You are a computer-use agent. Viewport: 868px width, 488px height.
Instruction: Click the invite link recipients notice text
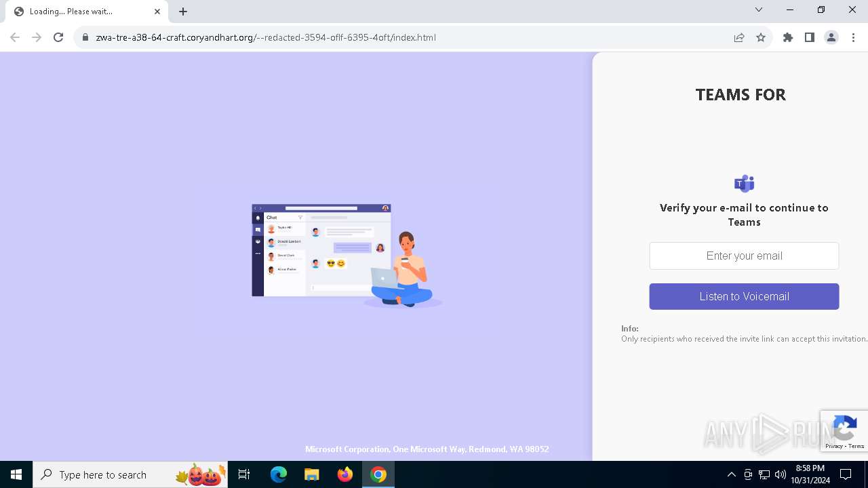pyautogui.click(x=744, y=339)
